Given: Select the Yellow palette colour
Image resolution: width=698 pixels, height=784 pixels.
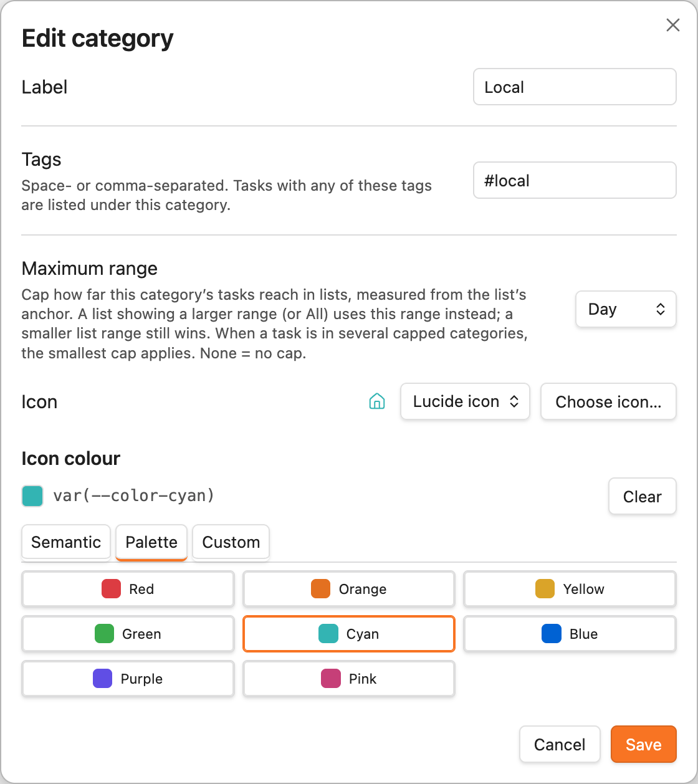Looking at the screenshot, I should (570, 589).
